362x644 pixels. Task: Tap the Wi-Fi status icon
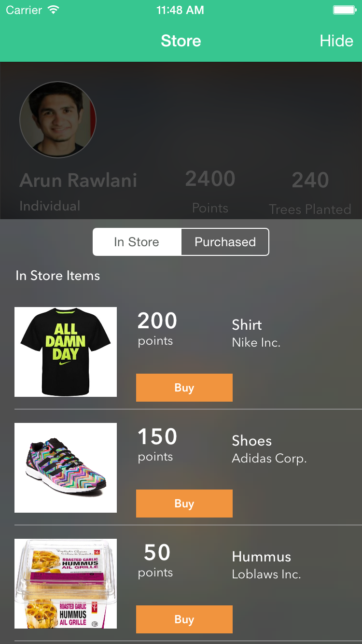pyautogui.click(x=54, y=10)
